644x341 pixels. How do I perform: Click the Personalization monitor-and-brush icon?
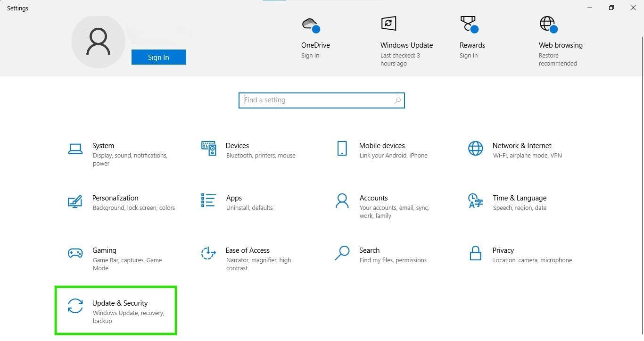(75, 201)
